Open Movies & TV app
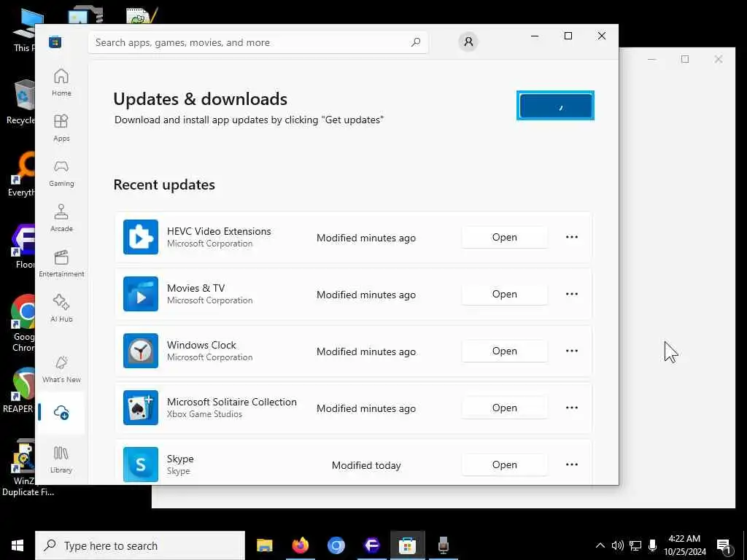 (505, 294)
